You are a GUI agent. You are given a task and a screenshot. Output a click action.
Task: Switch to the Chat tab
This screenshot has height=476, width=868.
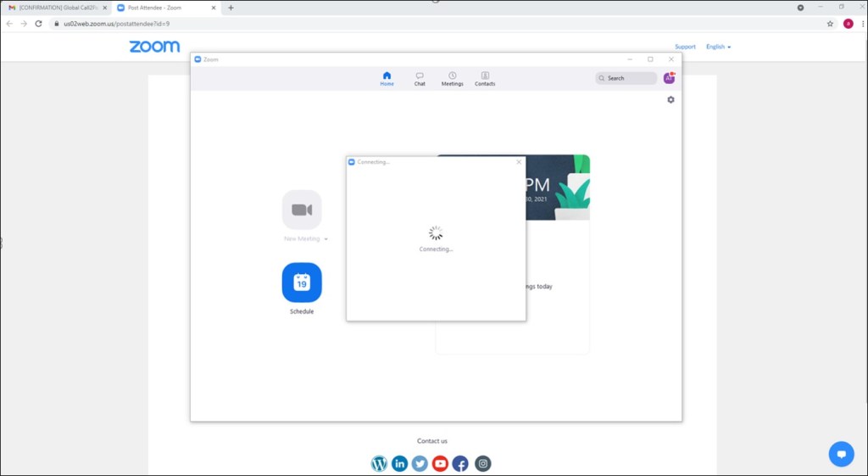point(420,79)
